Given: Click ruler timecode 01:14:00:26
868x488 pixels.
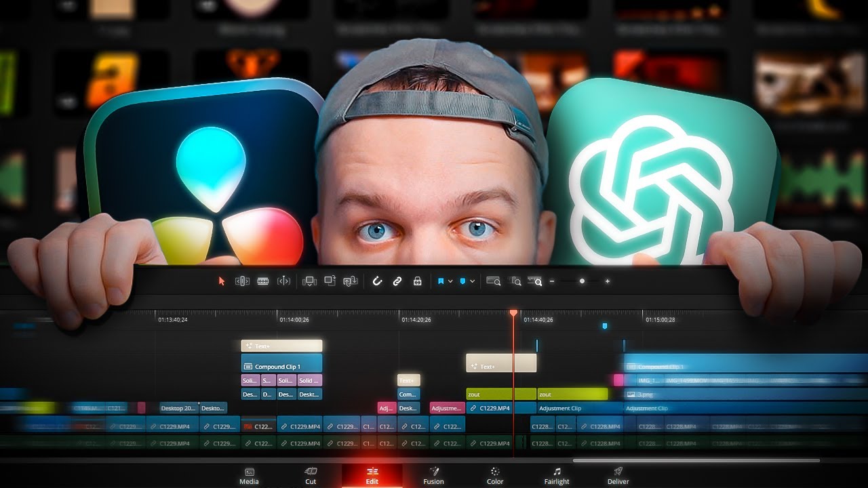Looking at the screenshot, I should [x=294, y=319].
